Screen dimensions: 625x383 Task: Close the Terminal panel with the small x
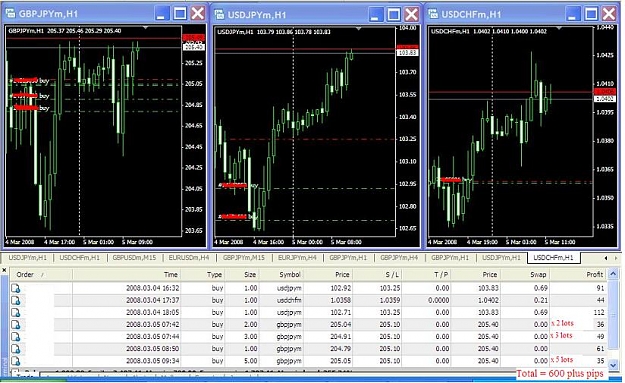coord(4,270)
